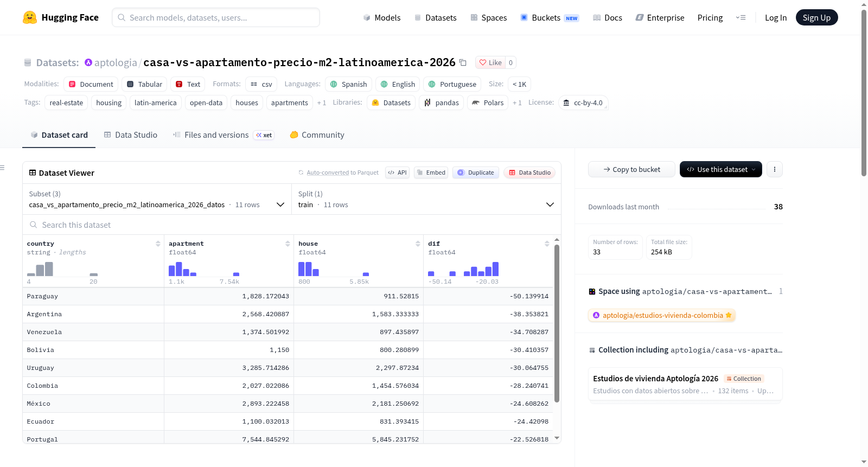Show the additional +1 tags
The height and width of the screenshot is (467, 868).
[x=322, y=103]
